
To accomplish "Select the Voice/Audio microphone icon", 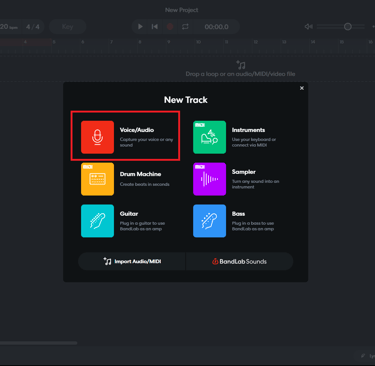I will pyautogui.click(x=97, y=137).
